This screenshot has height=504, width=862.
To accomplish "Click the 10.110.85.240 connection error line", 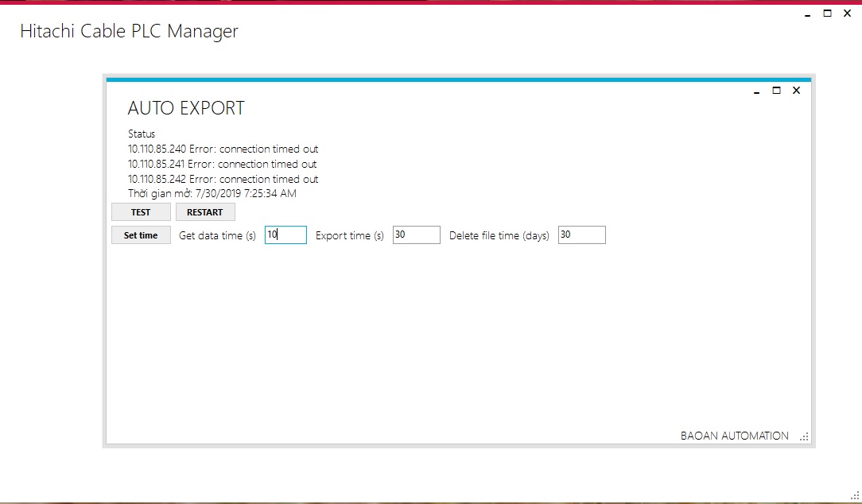I will click(223, 149).
